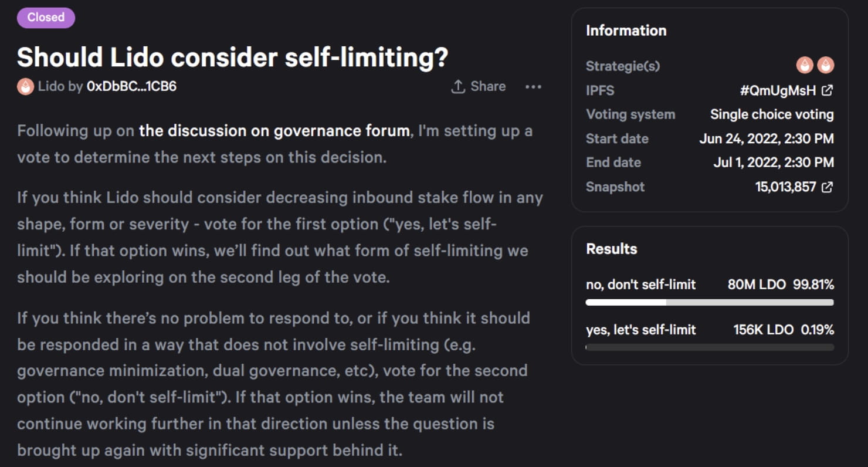
Task: Click the proposal title "Should Lido consider self-limiting?"
Action: pos(232,57)
